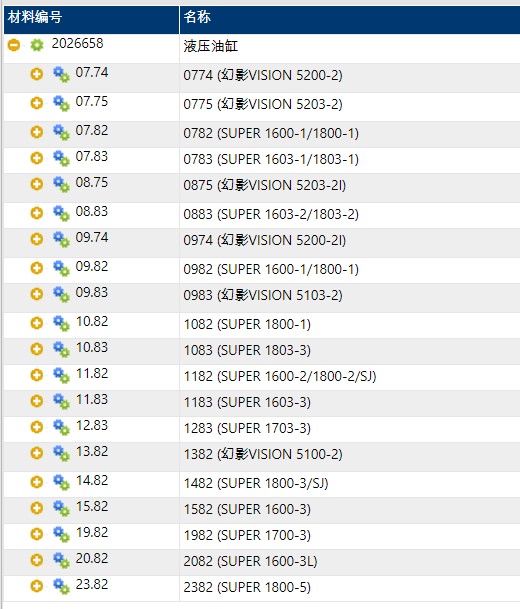Click the gears icon for 14.82
Screen dimensions: 520x609
pos(61,482)
